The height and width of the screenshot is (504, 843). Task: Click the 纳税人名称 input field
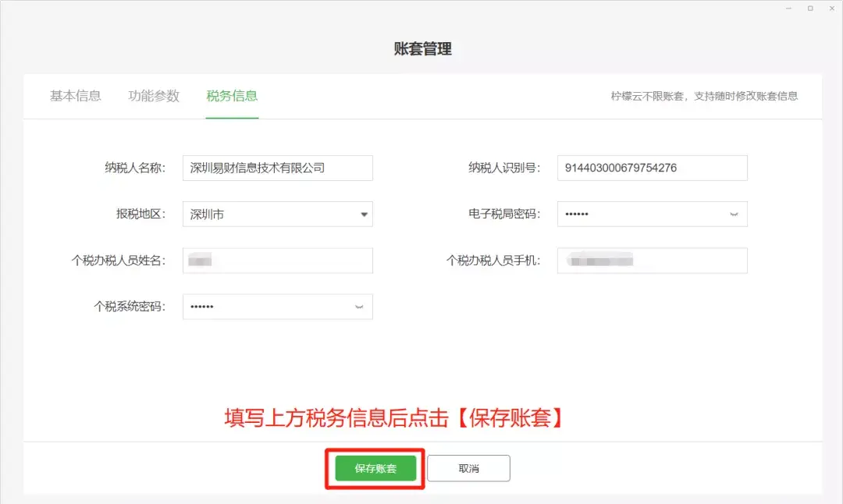coord(277,169)
